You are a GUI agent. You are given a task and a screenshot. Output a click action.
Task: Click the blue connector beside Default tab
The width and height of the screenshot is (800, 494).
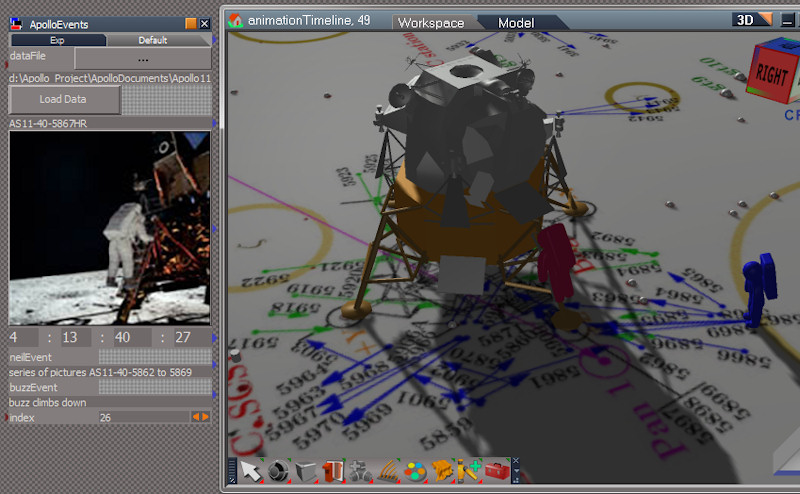tap(214, 40)
